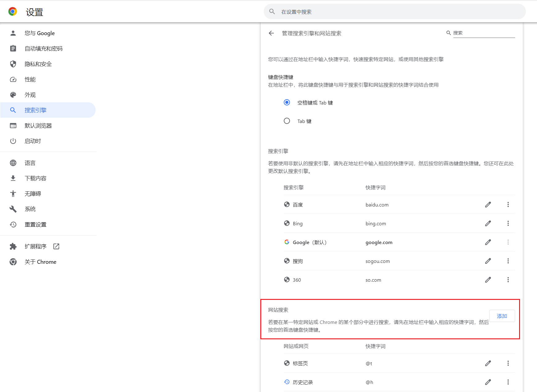This screenshot has width=537, height=392.
Task: Open 无障碍 settings
Action: (x=48, y=194)
